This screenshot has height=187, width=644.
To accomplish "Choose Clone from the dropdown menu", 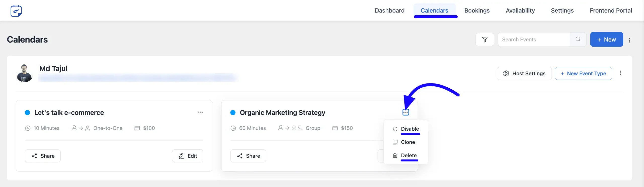I will coord(408,142).
